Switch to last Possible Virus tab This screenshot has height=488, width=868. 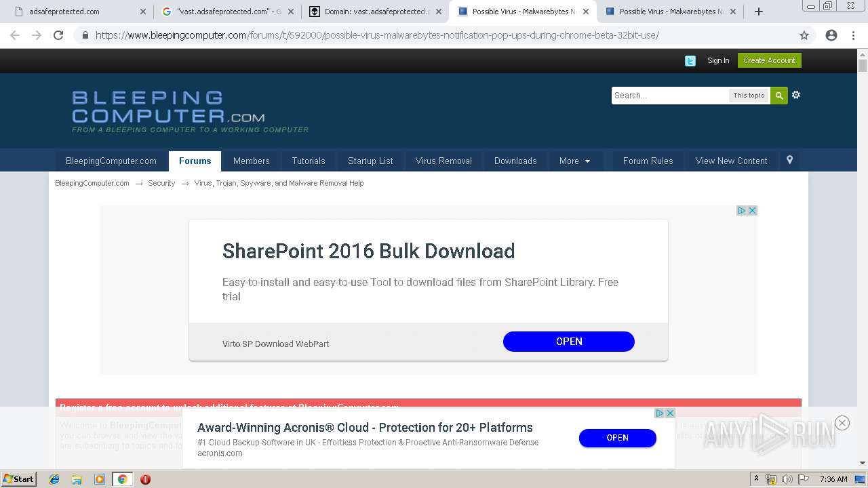click(669, 12)
